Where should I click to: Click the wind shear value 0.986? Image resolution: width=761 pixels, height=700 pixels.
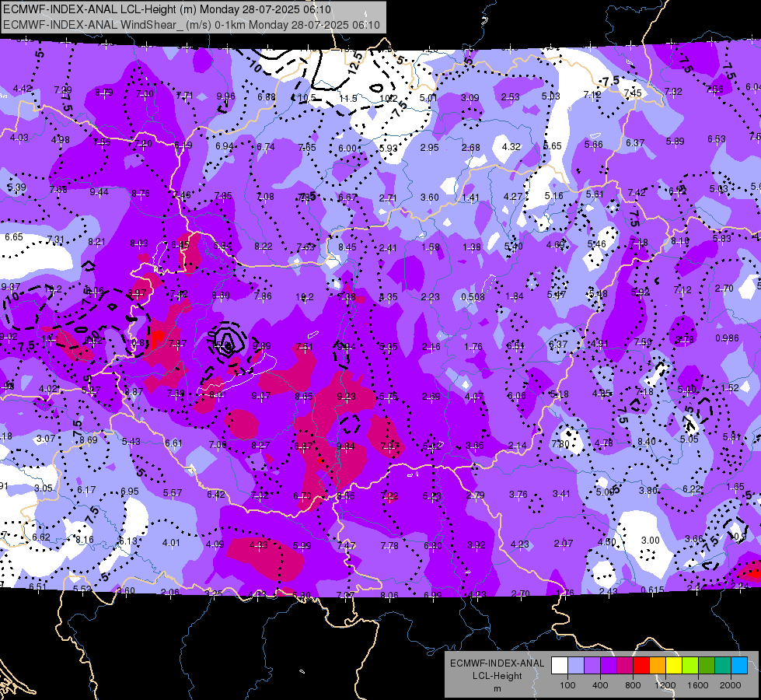(727, 338)
